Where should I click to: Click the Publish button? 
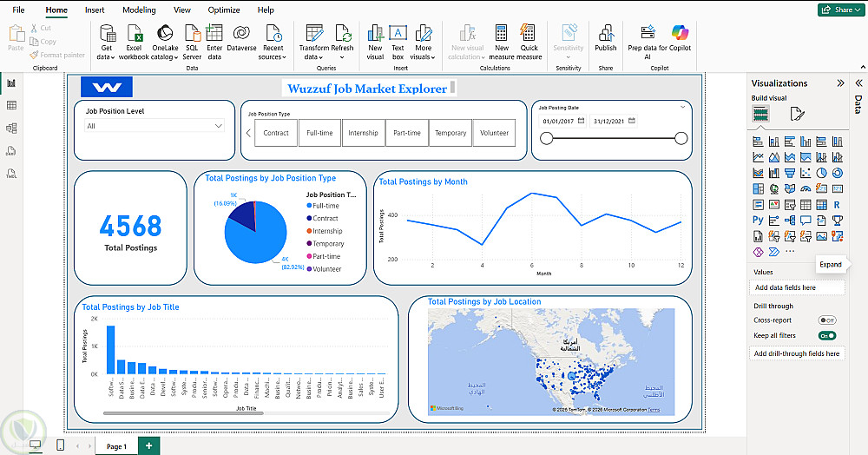tap(606, 39)
